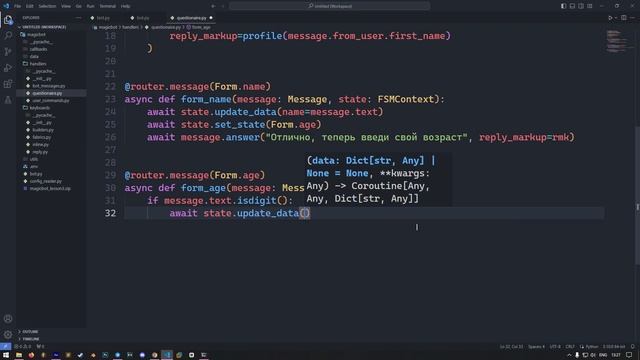Open the Search view in activity bar

(8, 36)
